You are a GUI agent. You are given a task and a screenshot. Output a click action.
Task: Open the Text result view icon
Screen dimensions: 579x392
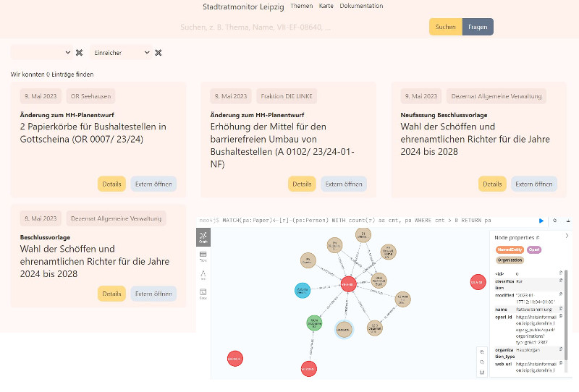203,275
